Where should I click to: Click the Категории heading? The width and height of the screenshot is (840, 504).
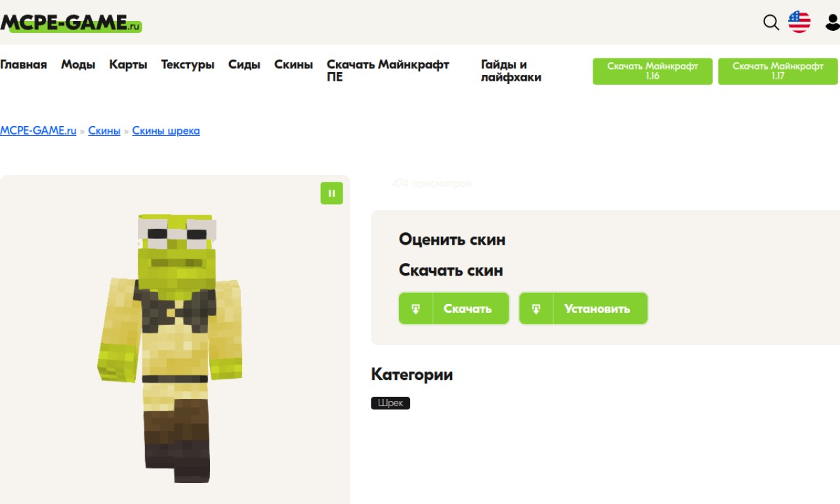pyautogui.click(x=412, y=375)
